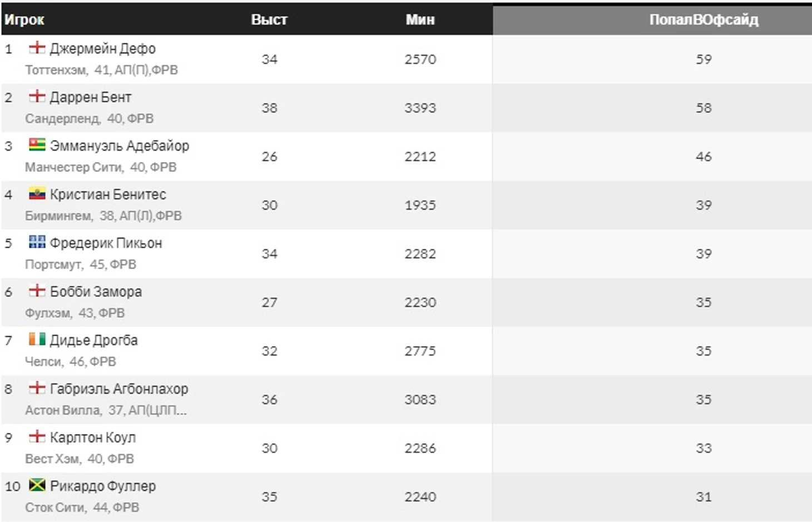Sort by the Выст column header
The image size is (812, 522).
[269, 20]
